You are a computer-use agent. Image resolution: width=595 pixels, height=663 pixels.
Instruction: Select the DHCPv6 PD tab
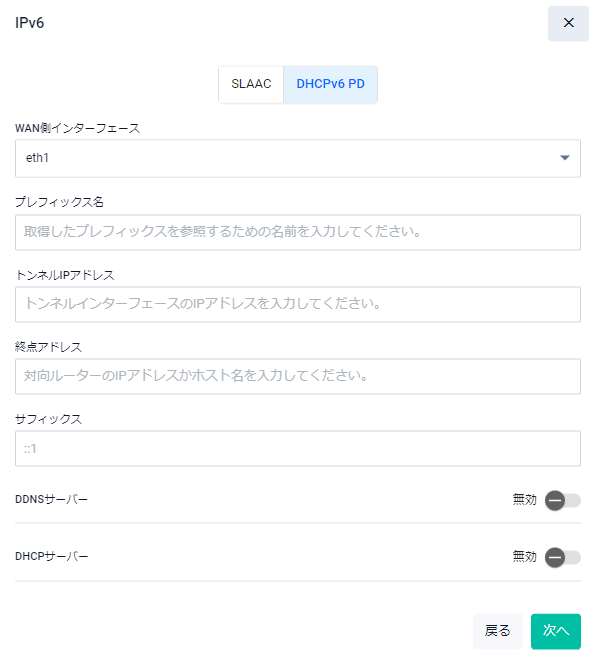(x=330, y=84)
